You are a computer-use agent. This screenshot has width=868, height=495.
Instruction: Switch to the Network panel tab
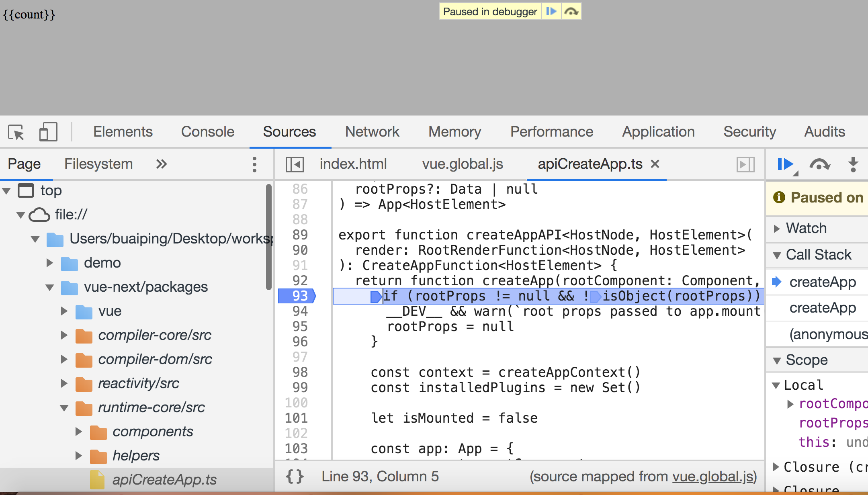pyautogui.click(x=372, y=132)
